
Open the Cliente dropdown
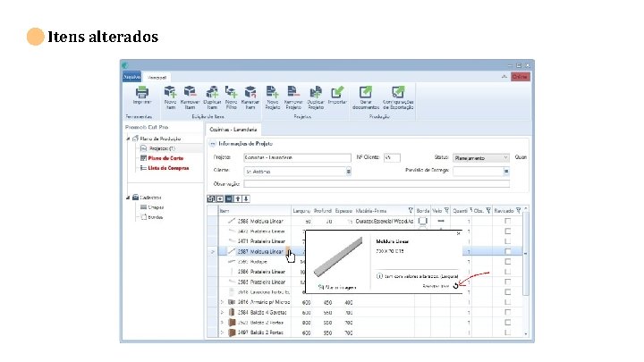tap(348, 171)
